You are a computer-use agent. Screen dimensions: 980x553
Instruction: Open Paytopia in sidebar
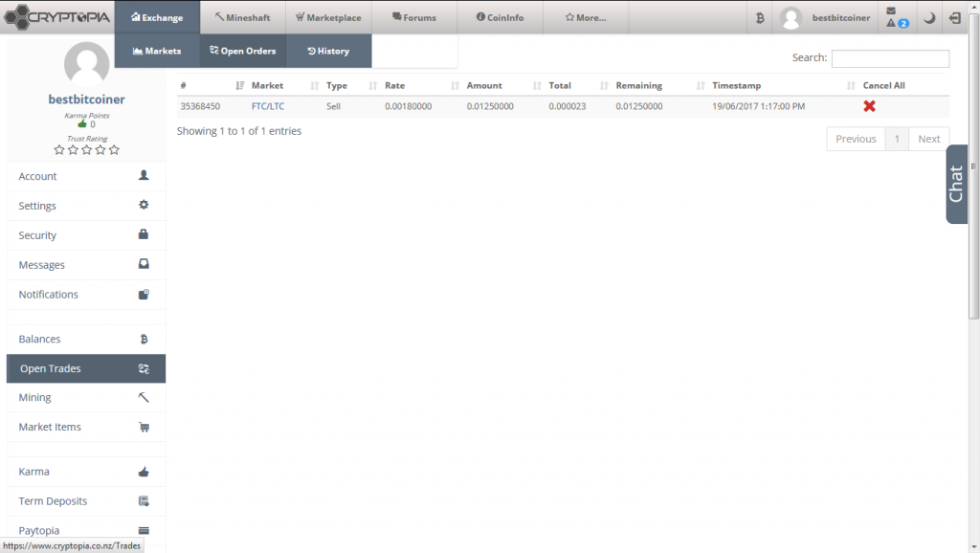tap(86, 530)
